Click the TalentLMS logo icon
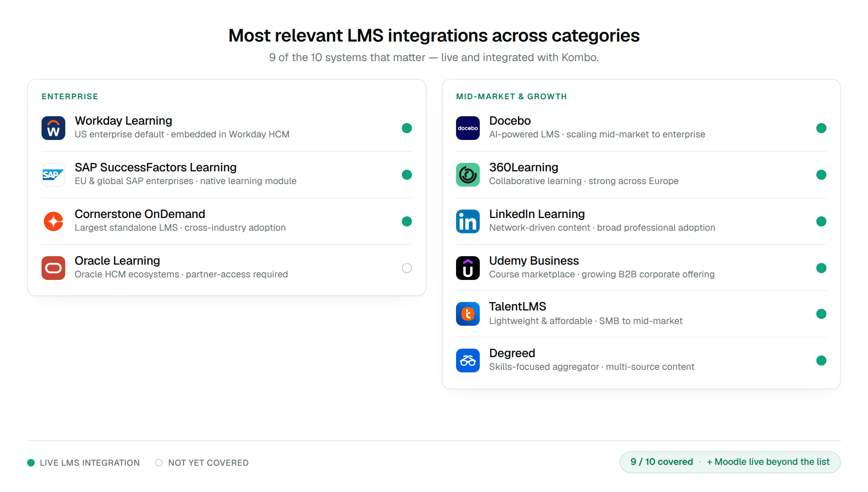The image size is (868, 492). [x=468, y=314]
